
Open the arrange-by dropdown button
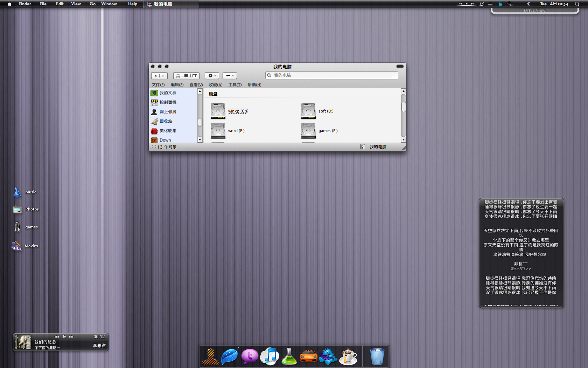(230, 76)
